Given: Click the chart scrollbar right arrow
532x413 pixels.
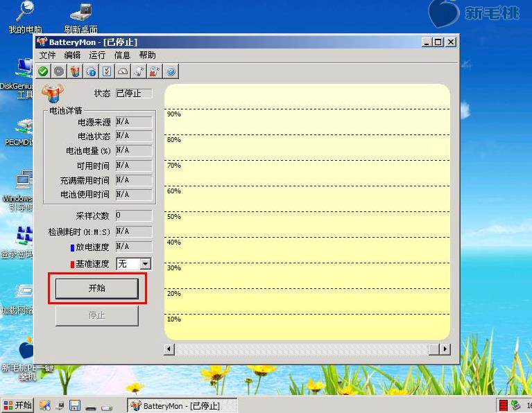Looking at the screenshot, I should [x=445, y=349].
